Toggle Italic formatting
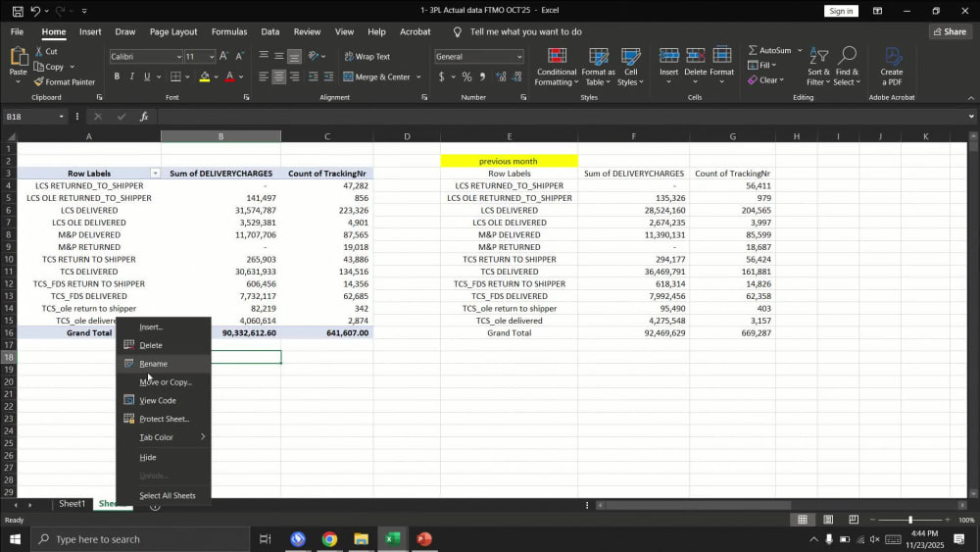 132,76
